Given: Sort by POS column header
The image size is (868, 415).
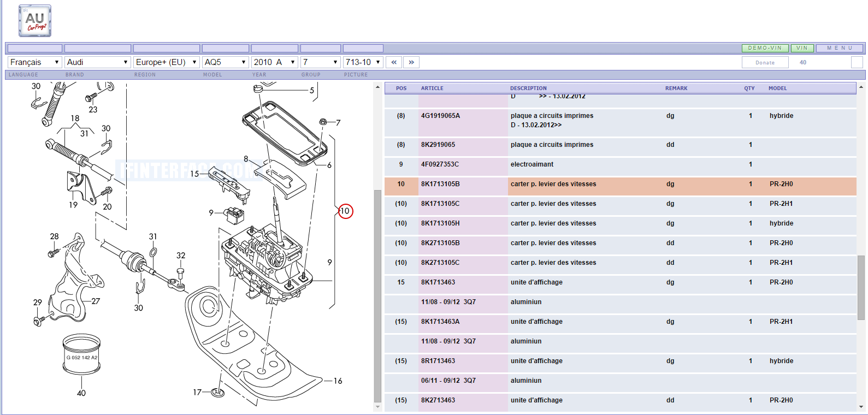Looking at the screenshot, I should 401,88.
